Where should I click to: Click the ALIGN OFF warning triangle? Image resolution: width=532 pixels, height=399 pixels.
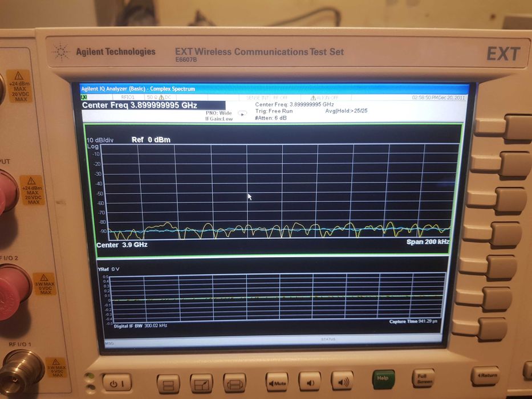pyautogui.click(x=313, y=97)
